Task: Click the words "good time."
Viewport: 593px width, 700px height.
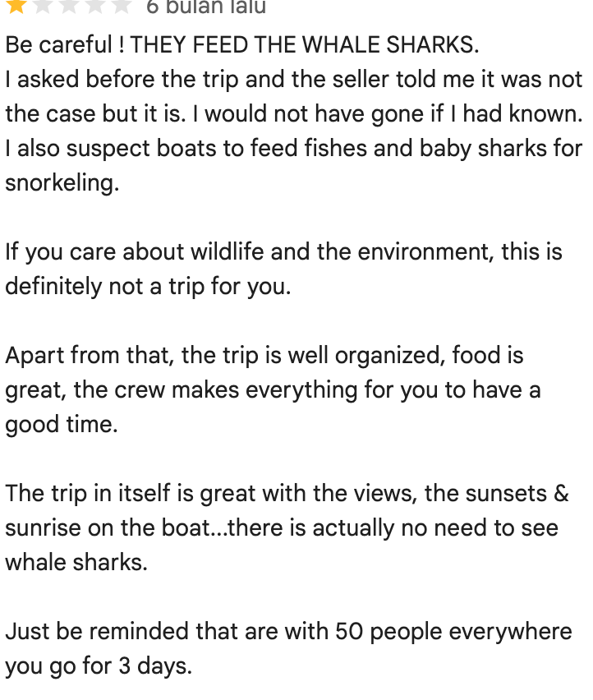Action: [62, 425]
